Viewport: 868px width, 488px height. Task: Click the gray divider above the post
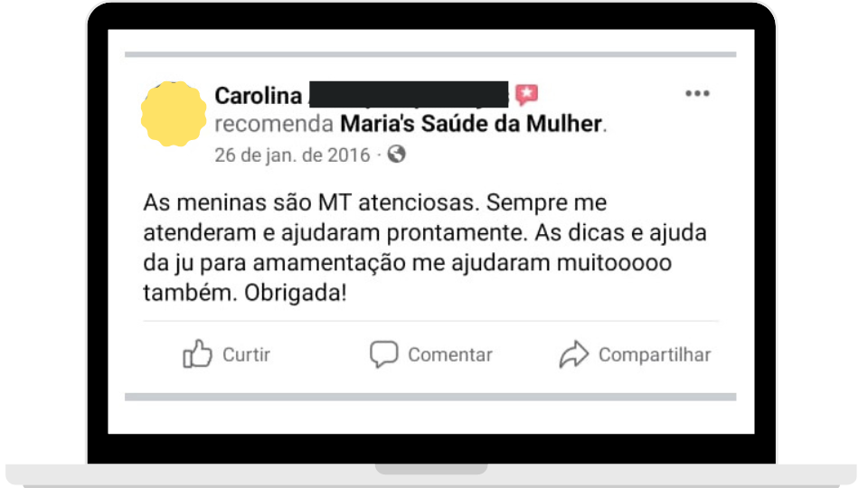point(430,54)
